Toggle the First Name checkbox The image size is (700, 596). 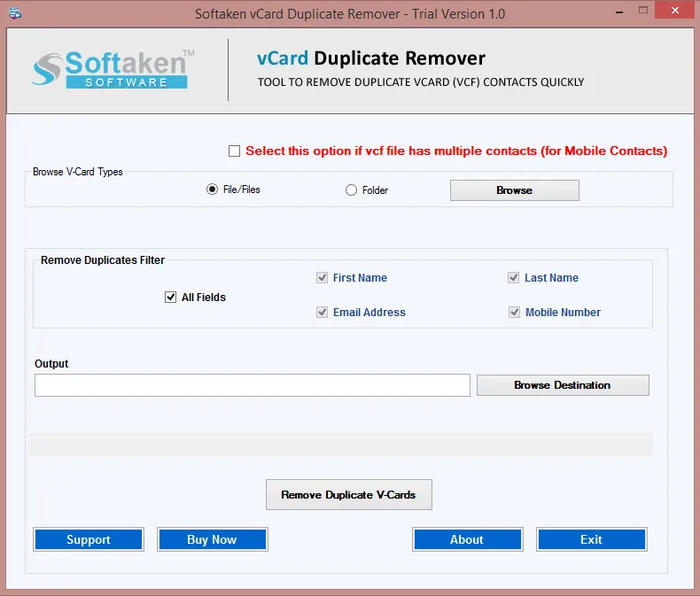coord(322,278)
